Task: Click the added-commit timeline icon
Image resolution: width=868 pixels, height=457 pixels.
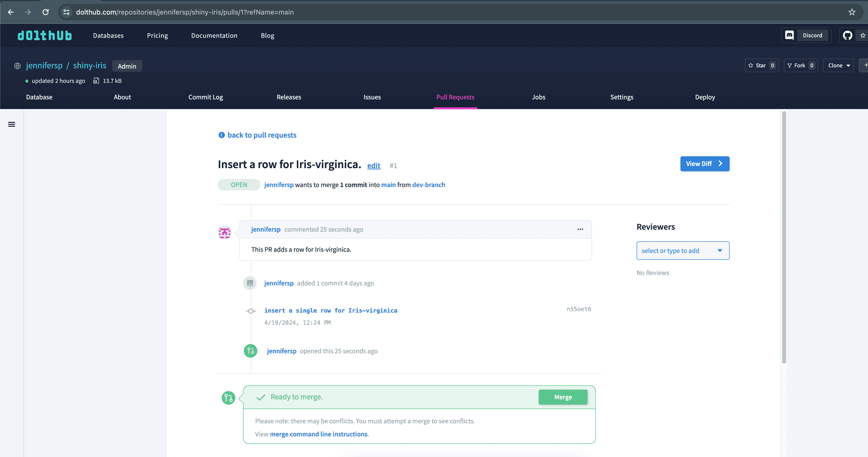Action: (x=250, y=283)
